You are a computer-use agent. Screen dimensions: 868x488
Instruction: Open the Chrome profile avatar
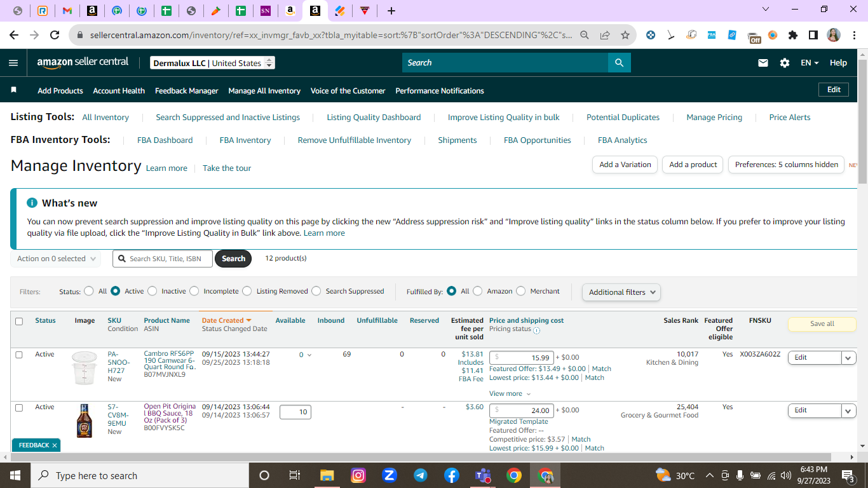pos(834,36)
